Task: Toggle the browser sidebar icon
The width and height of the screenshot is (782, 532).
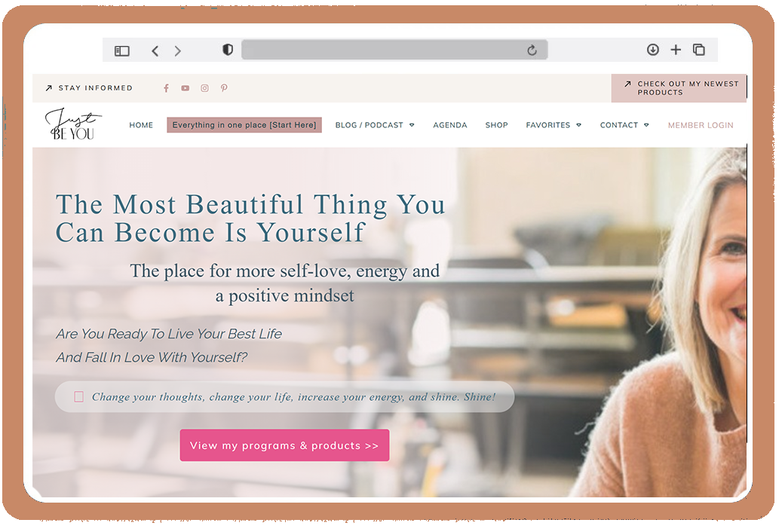Action: [122, 50]
